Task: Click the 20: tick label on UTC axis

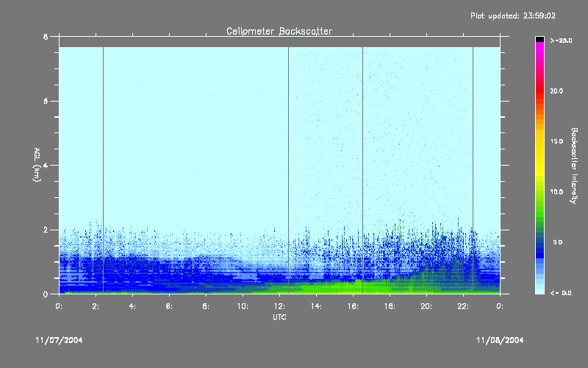Action: click(x=426, y=306)
